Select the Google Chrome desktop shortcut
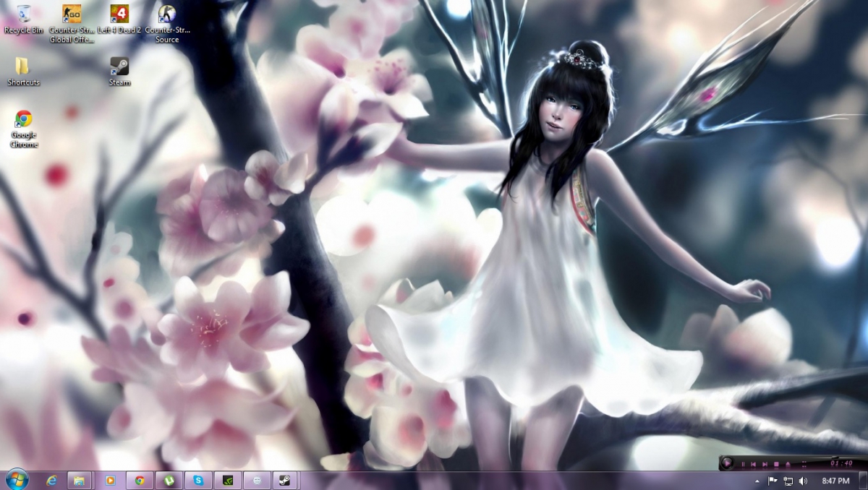Viewport: 868px width, 490px height. [23, 129]
